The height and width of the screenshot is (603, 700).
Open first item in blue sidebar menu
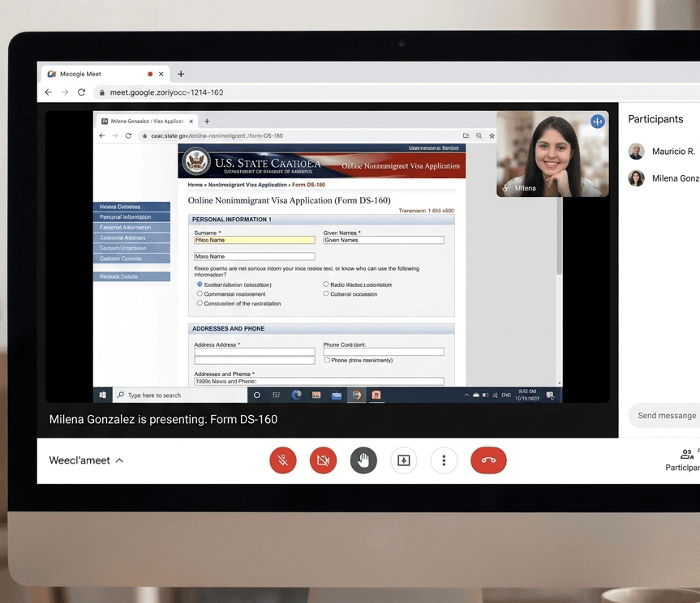(131, 207)
